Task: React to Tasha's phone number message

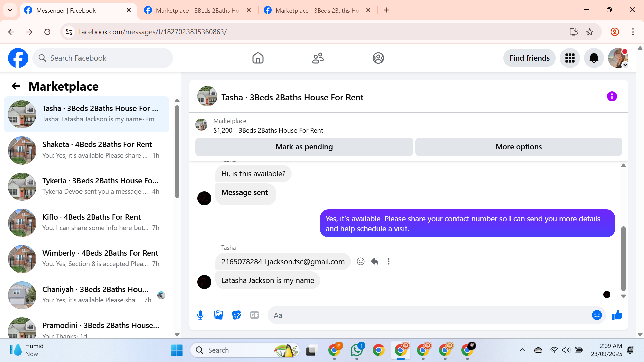Action: (x=361, y=261)
